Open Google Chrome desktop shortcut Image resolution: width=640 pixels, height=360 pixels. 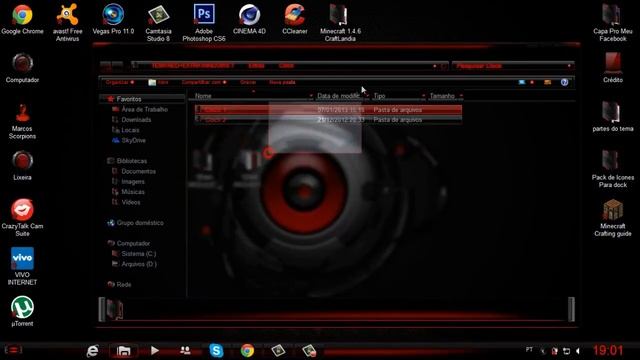click(22, 19)
